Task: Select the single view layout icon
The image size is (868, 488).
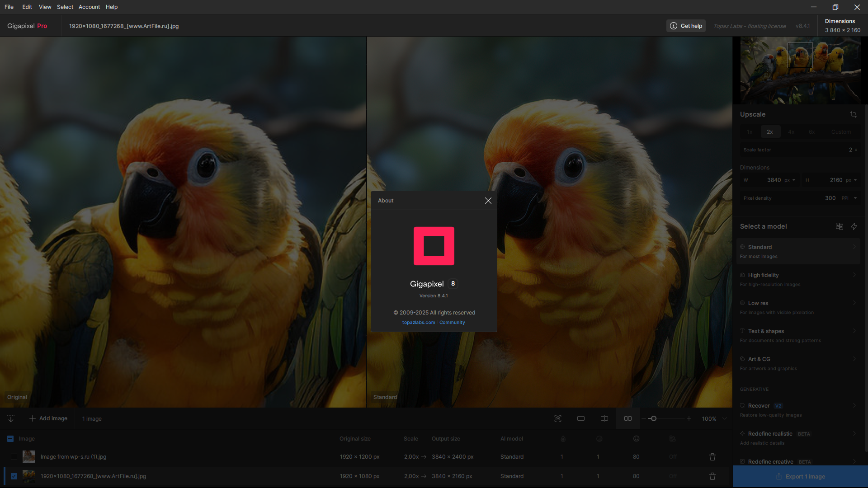Action: [581, 418]
